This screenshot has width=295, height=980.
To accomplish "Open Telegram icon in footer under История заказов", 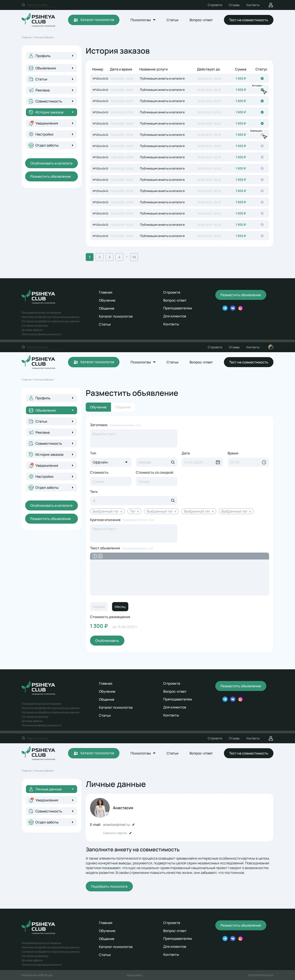I will (x=225, y=308).
